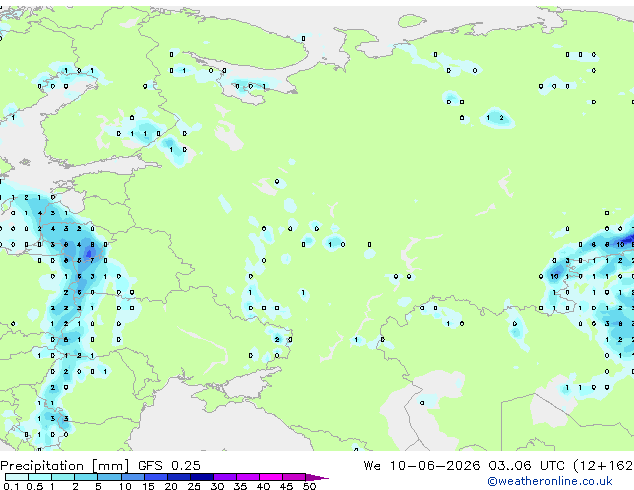This screenshot has height=490, width=634.
Task: Click the 'Precipitation [mm]' title text
Action: pos(65,466)
